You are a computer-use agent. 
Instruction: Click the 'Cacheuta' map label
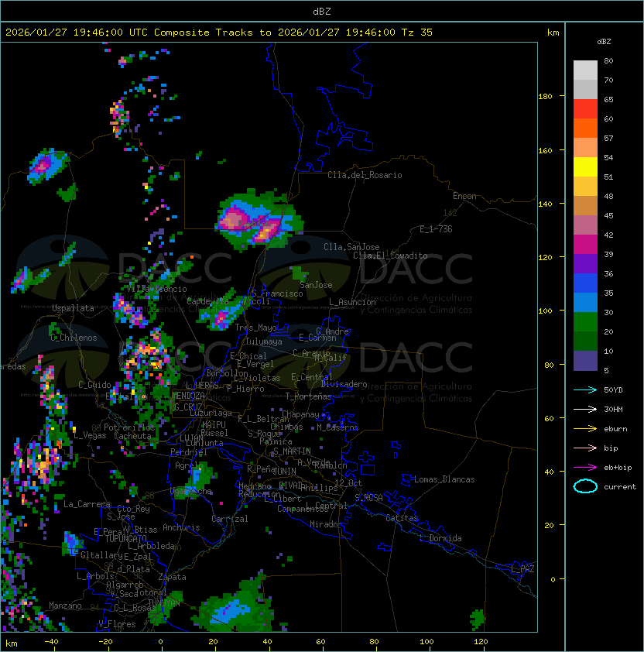pyautogui.click(x=132, y=436)
